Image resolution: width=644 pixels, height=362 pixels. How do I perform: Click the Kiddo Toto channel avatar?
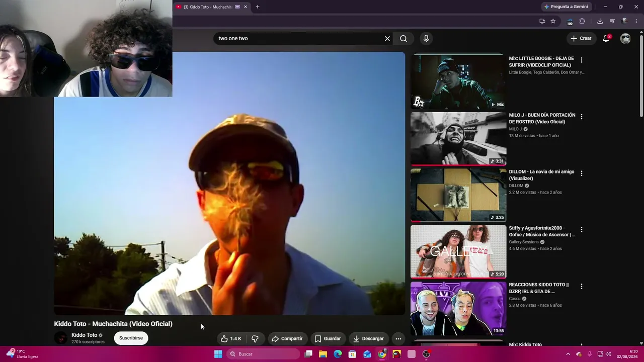60,338
